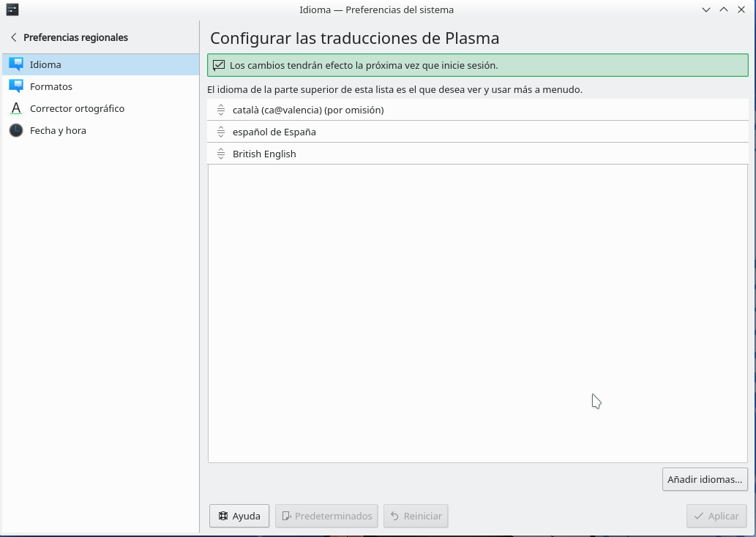756x537 pixels.
Task: Select Corrector ortográfico in the sidebar
Action: click(77, 108)
